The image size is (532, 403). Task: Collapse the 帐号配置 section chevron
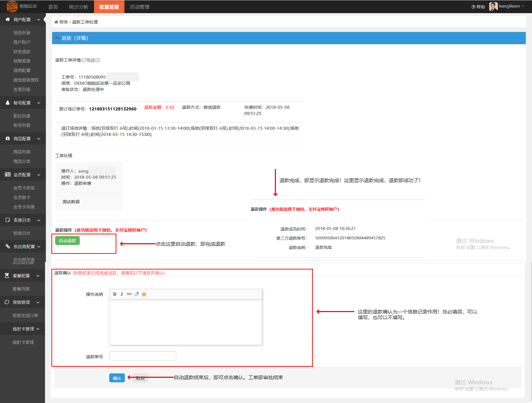click(x=39, y=103)
